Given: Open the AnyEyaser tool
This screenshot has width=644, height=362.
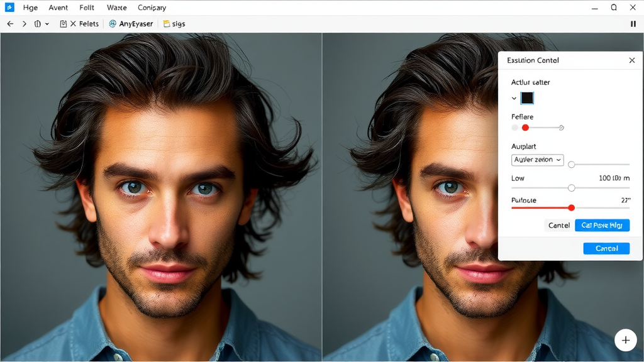Looking at the screenshot, I should point(132,23).
